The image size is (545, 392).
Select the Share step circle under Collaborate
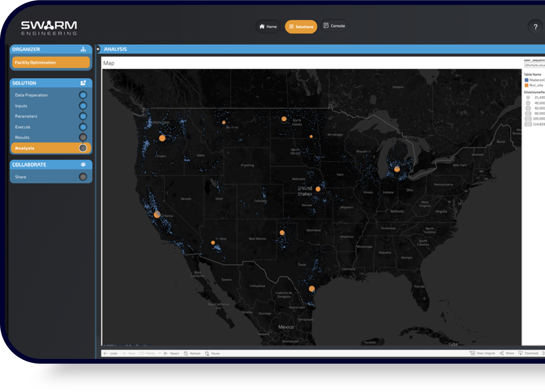[x=83, y=177]
